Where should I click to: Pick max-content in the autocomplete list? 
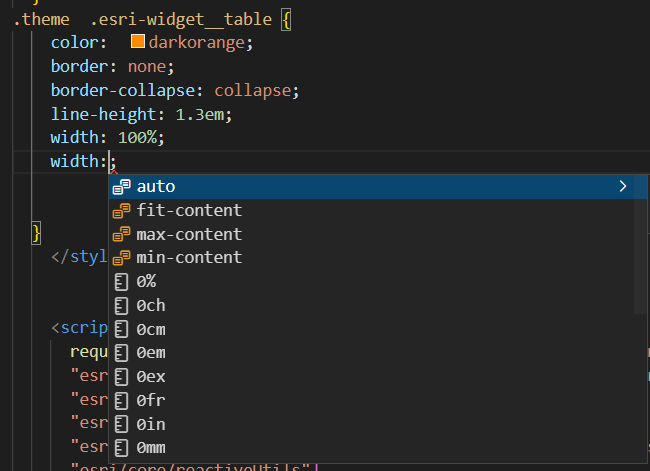[189, 234]
